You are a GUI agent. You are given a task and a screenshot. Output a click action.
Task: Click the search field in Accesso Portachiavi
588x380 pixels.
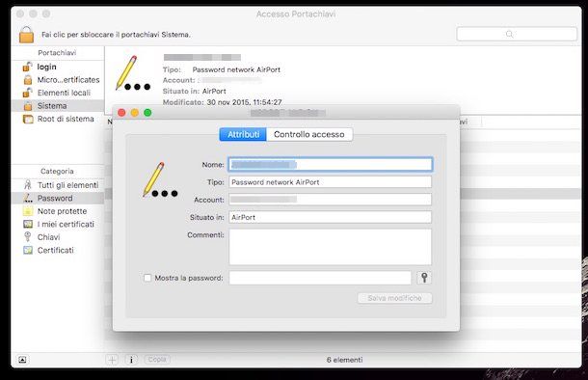[x=517, y=34]
